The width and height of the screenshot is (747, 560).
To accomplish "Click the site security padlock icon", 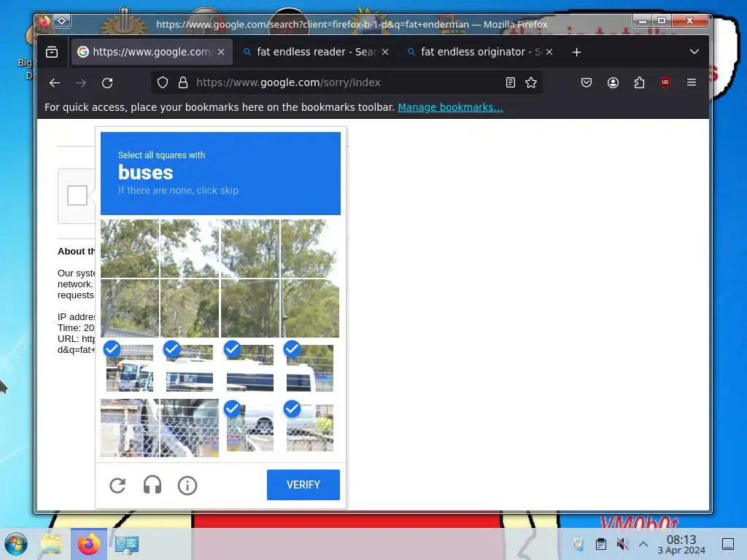I will point(183,83).
